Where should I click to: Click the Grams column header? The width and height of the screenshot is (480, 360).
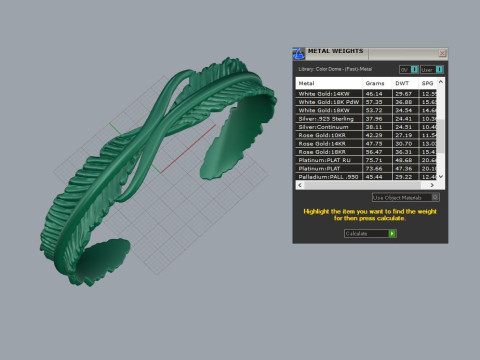[x=377, y=83]
